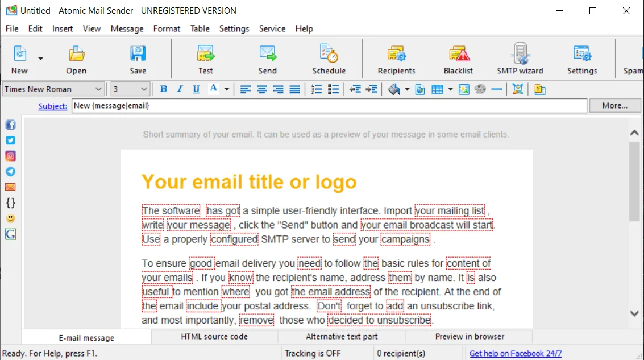This screenshot has width=644, height=360.
Task: Insert a Facebook link icon
Action: (x=10, y=125)
